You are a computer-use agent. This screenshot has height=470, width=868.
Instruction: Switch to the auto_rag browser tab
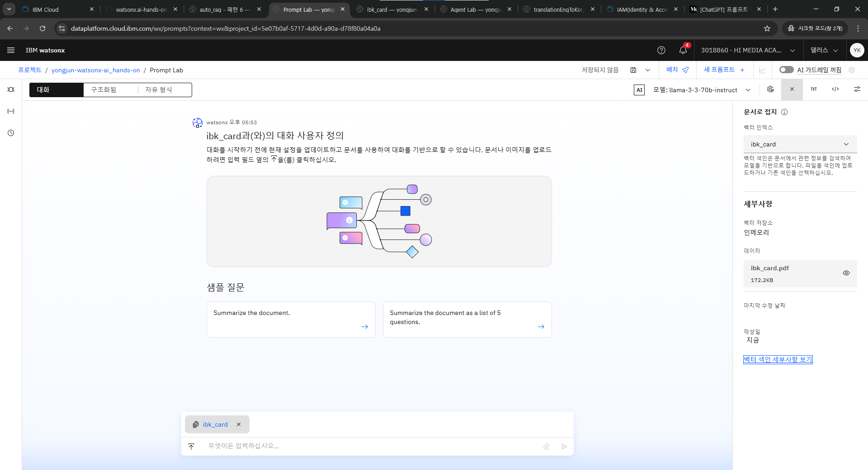225,9
